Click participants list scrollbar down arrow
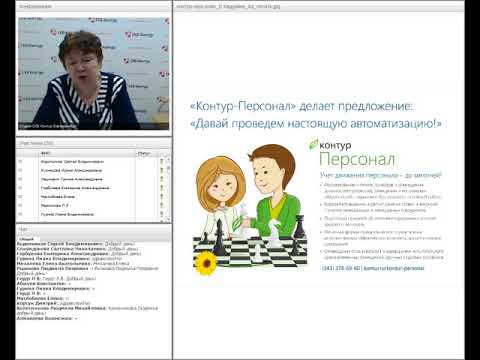The image size is (480, 360). [x=168, y=220]
